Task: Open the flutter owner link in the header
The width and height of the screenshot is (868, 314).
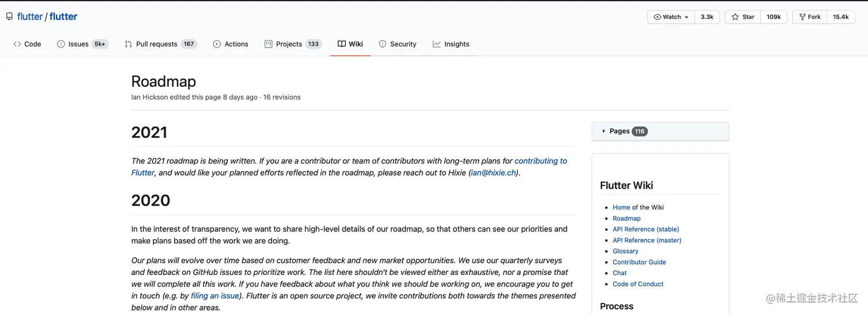Action: coord(30,17)
